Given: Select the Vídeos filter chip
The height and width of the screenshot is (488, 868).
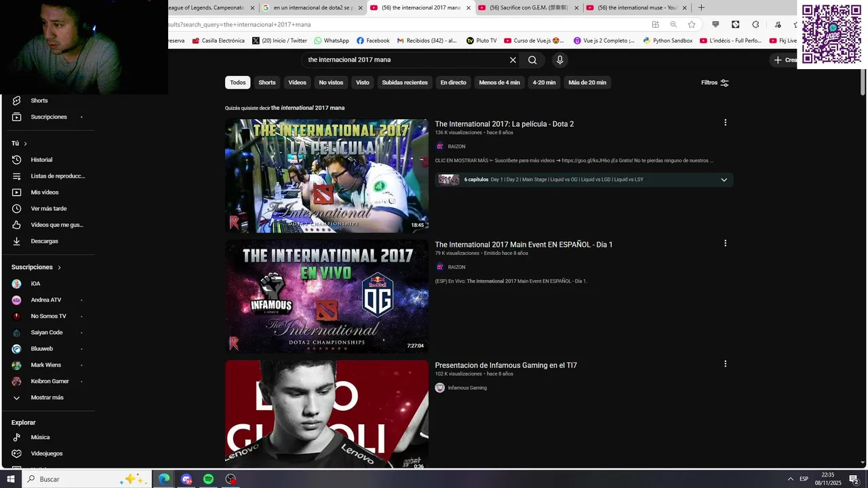Looking at the screenshot, I should pos(297,83).
